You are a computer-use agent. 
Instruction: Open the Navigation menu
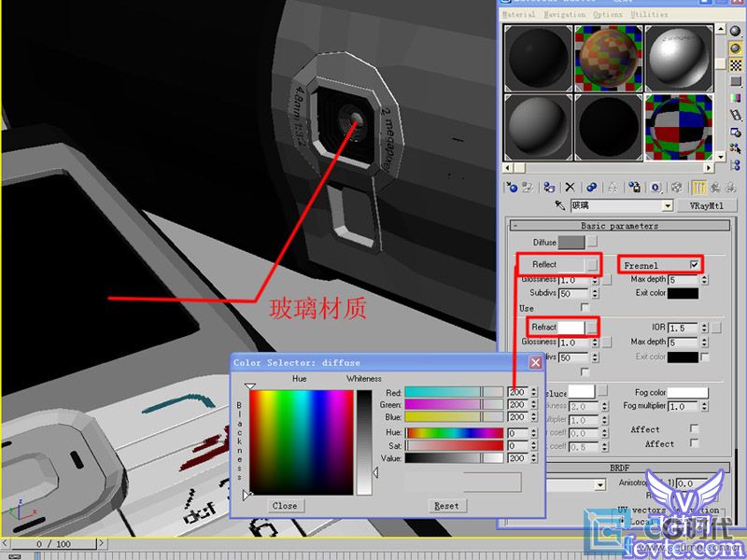565,15
